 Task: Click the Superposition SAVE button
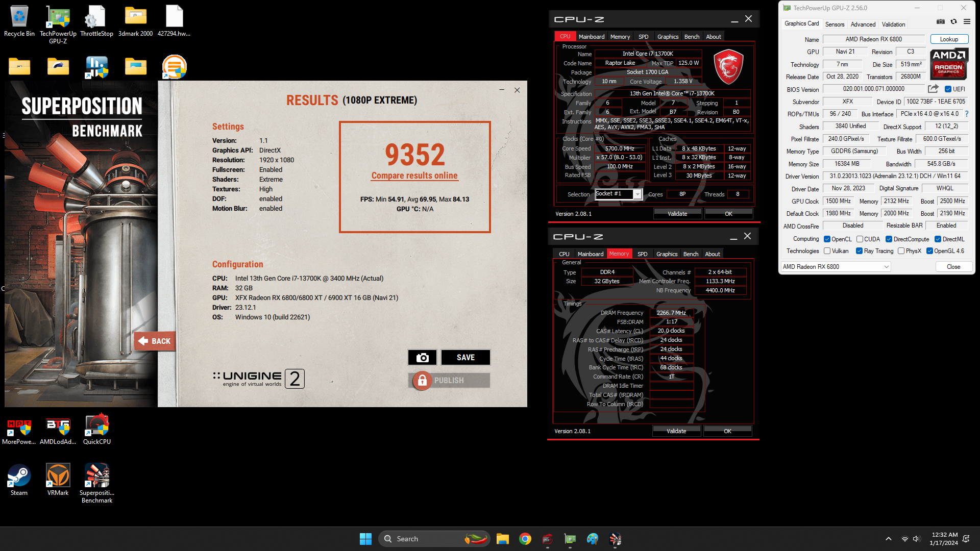(x=465, y=358)
